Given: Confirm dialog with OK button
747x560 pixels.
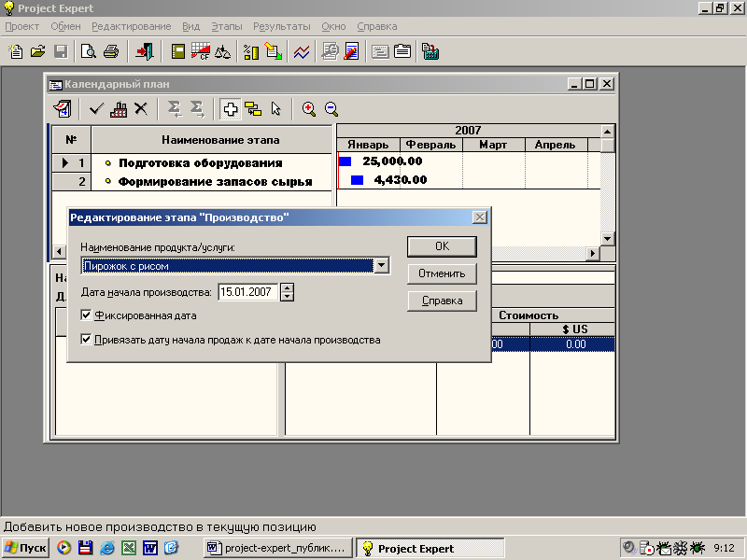Looking at the screenshot, I should [x=442, y=246].
